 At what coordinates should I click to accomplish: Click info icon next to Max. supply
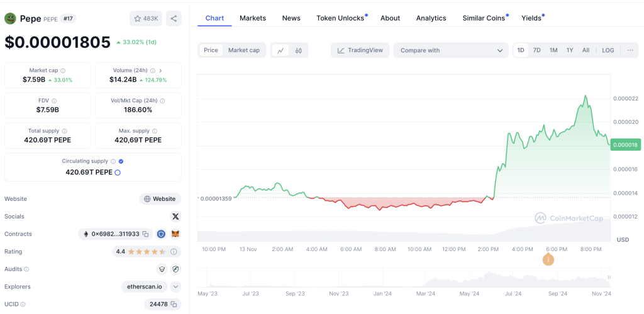(x=155, y=131)
